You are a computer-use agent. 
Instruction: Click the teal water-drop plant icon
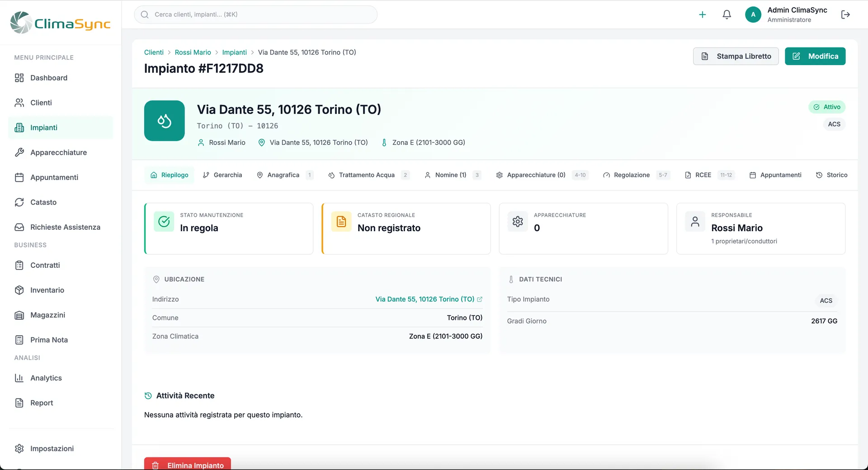pos(164,121)
